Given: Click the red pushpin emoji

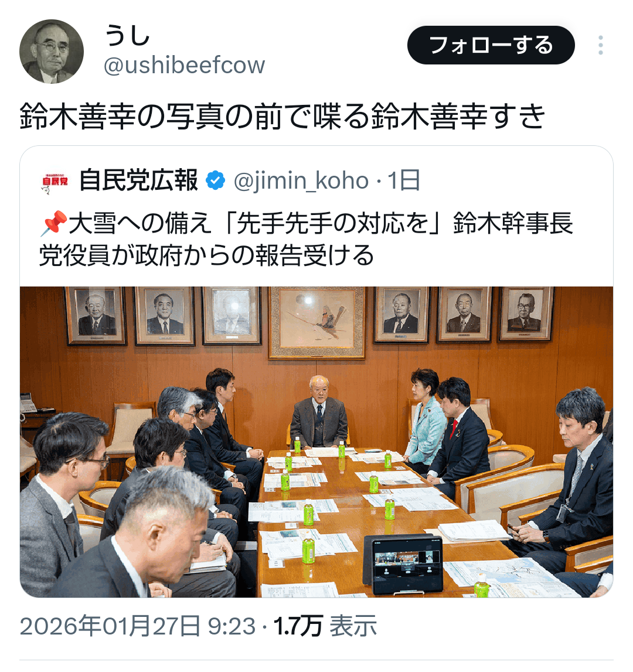Looking at the screenshot, I should (53, 223).
